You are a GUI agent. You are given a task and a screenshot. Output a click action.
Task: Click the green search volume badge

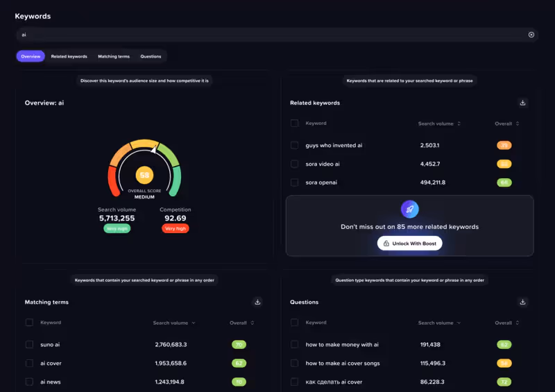pos(117,228)
